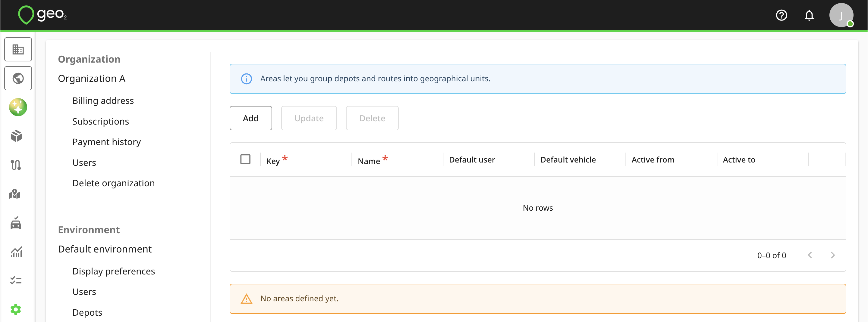Image resolution: width=868 pixels, height=322 pixels.
Task: Open the analytics chart sidebar icon
Action: tap(16, 252)
